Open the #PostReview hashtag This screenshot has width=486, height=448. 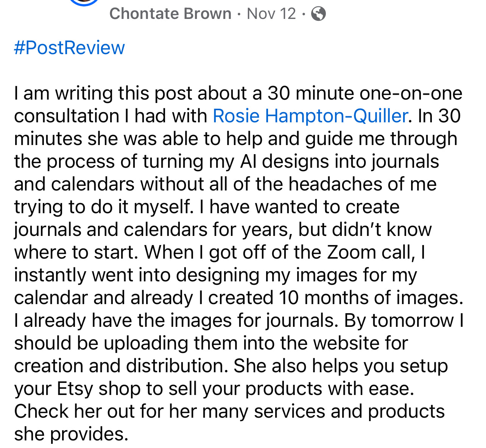click(69, 48)
